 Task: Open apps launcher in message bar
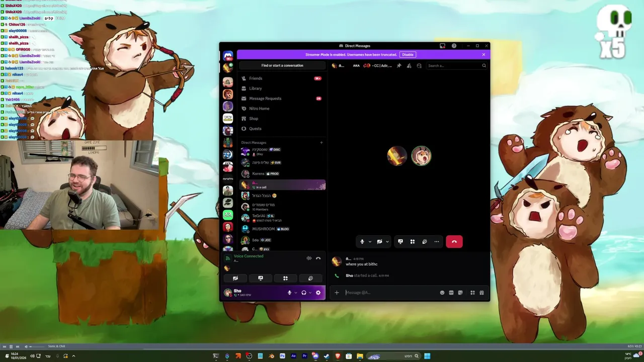click(x=472, y=293)
